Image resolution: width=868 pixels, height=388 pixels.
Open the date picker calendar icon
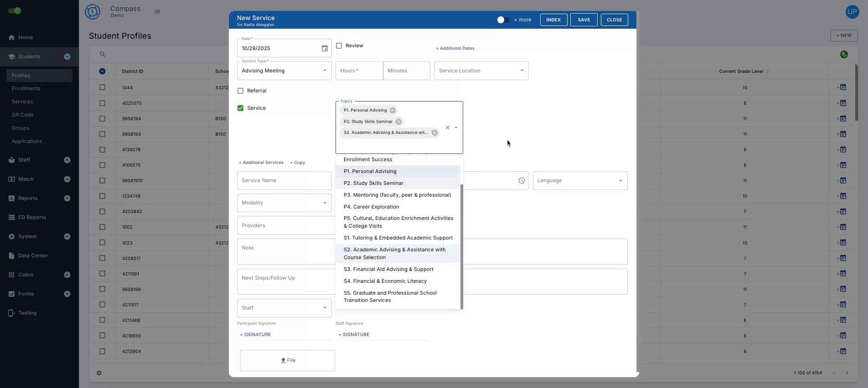(325, 48)
